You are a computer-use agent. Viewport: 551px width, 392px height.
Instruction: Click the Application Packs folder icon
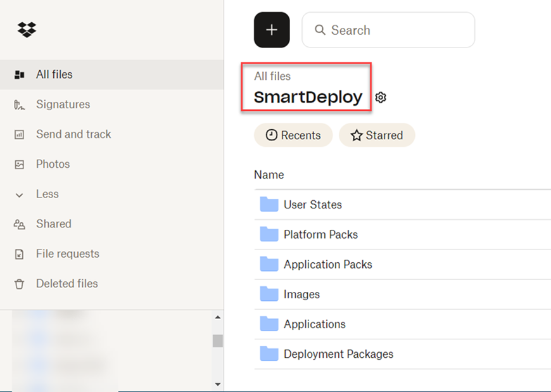pos(269,264)
